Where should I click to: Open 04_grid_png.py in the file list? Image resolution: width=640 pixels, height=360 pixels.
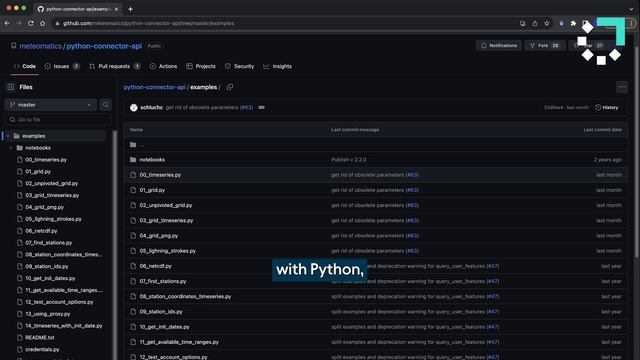(159, 236)
